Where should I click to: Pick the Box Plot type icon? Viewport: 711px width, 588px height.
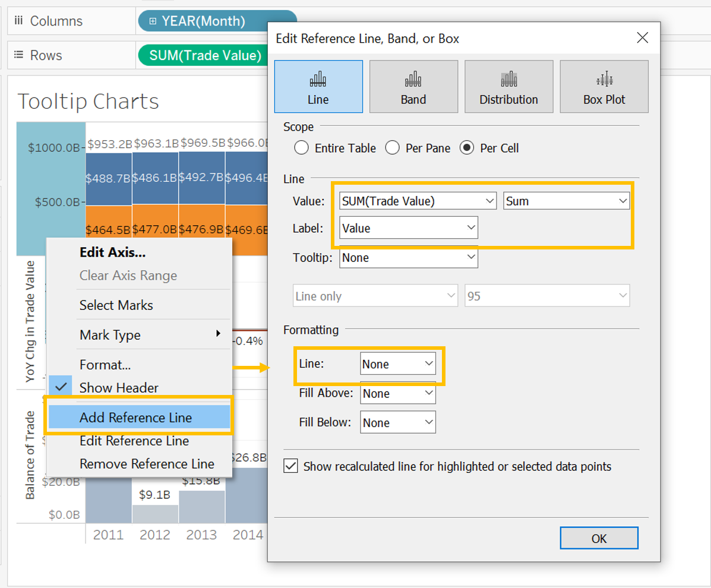603,80
